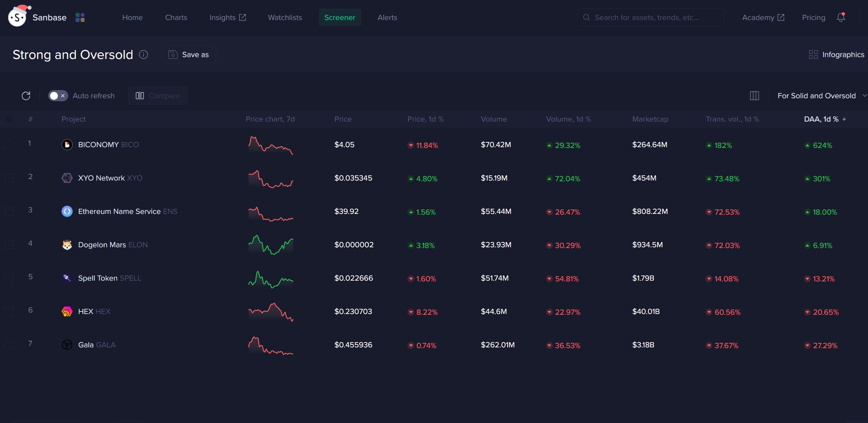Select the Ethereum Name Service row checkbox

[9, 211]
